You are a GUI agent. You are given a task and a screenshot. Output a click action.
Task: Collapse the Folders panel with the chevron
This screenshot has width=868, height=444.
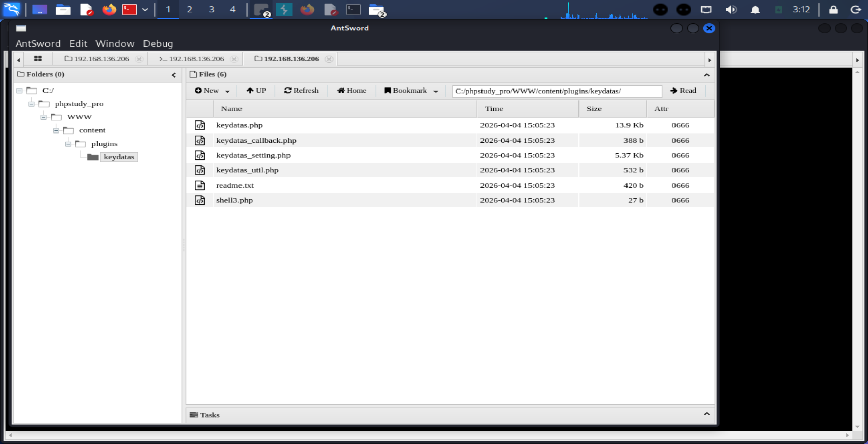pos(174,75)
